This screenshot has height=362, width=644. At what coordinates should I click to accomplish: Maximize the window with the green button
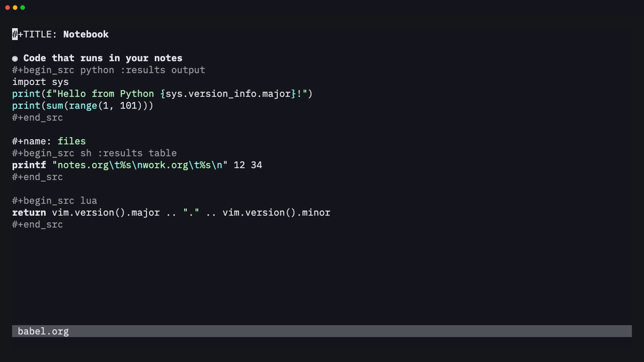[x=23, y=8]
